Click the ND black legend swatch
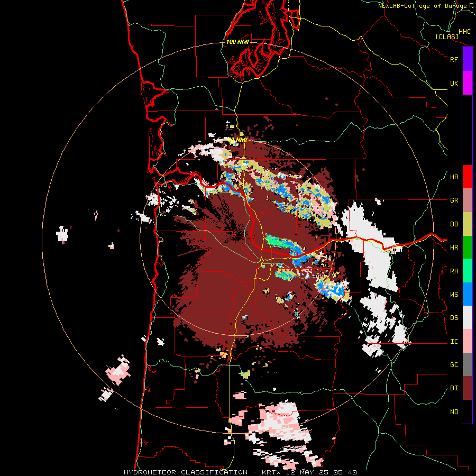 [467, 411]
